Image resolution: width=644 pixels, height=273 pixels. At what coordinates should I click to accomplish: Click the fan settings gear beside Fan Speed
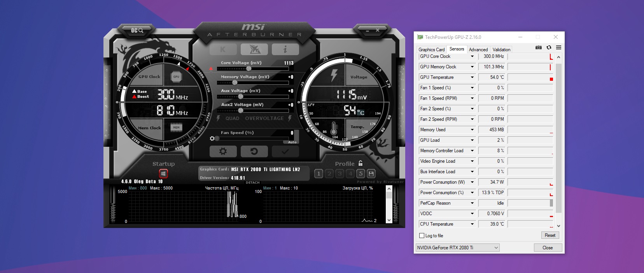click(x=212, y=138)
